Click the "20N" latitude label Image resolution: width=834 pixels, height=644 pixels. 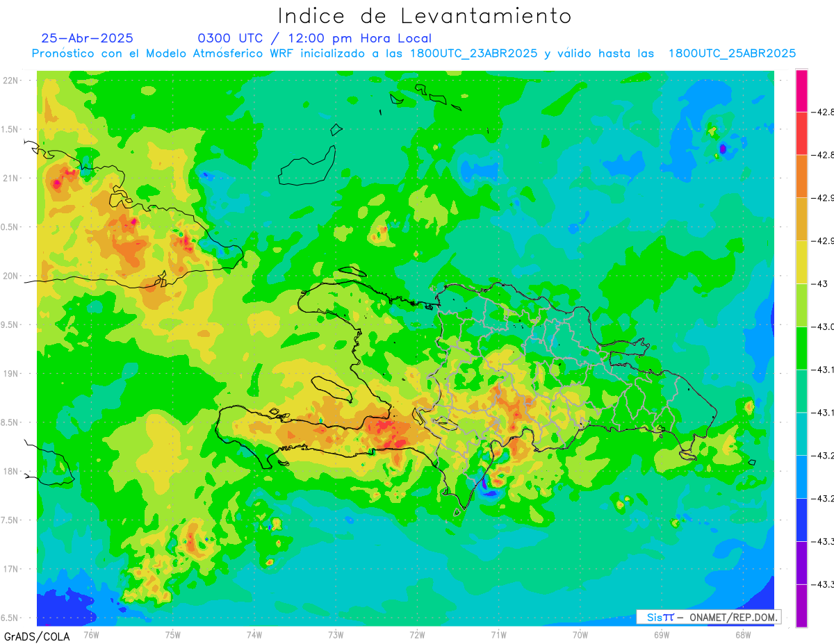point(12,276)
